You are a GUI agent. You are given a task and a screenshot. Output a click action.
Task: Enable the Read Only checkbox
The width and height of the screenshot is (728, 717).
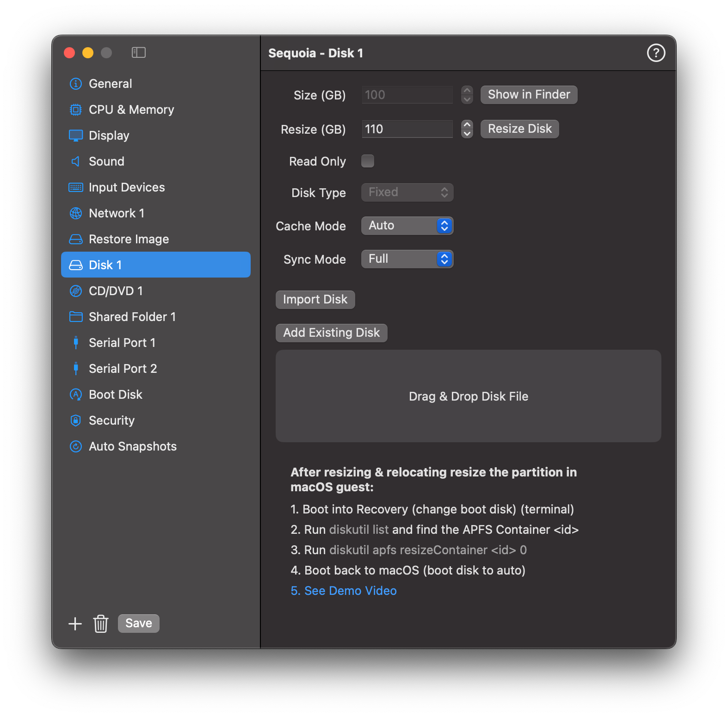(x=368, y=161)
